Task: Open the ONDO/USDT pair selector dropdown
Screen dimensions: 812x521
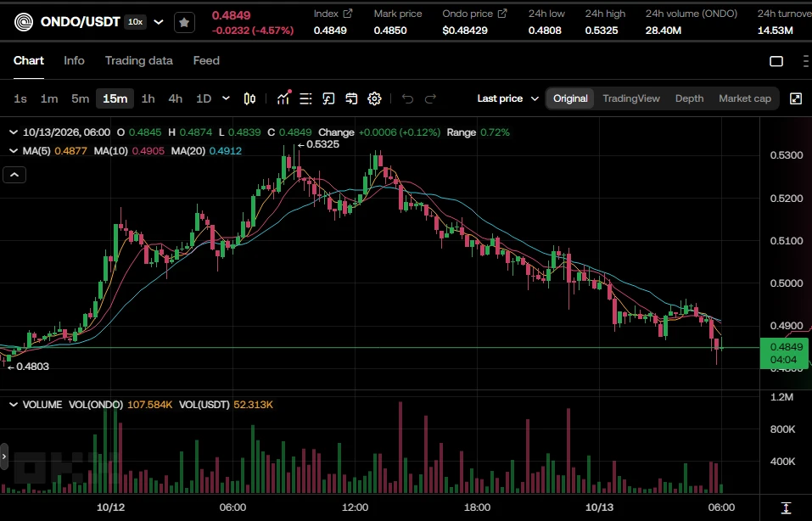Action: point(159,22)
